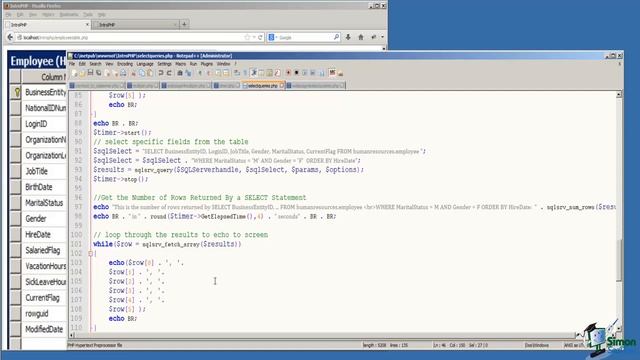
Task: Open the Encoding menu in Notepad++
Action: click(x=125, y=64)
